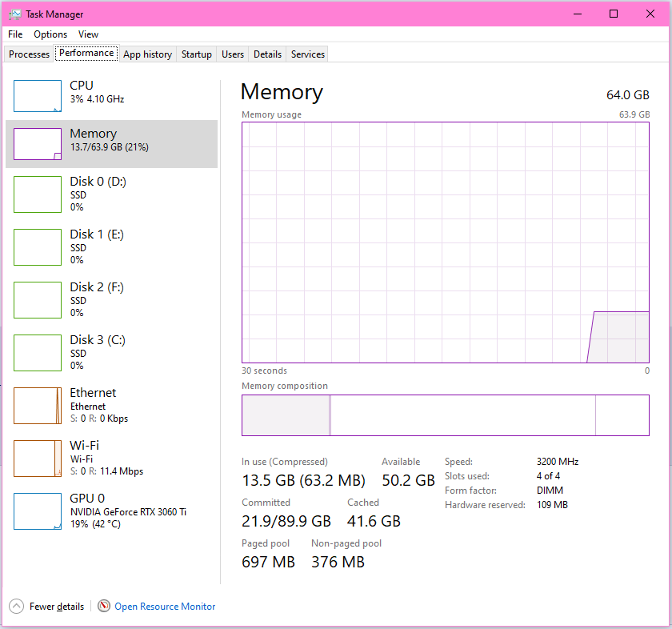Select the Ethernet throughput mini graph
Screen dimensions: 672x629
coord(38,406)
